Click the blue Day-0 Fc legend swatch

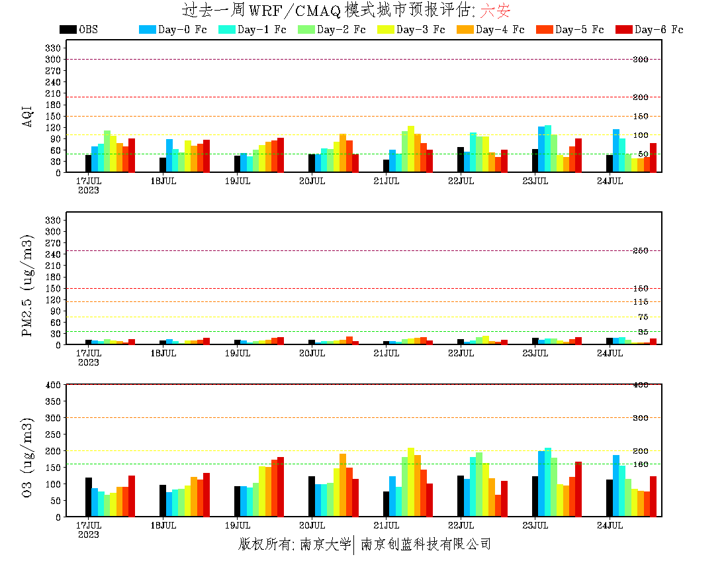pos(147,29)
